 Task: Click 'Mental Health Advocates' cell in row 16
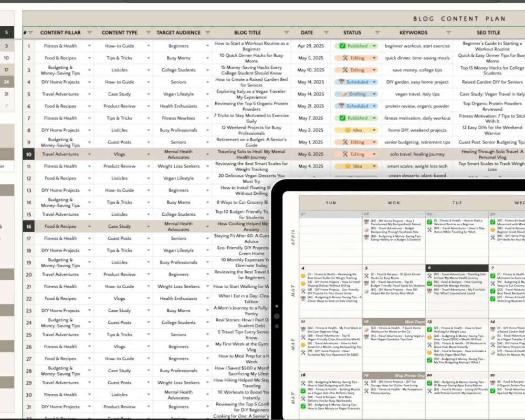[178, 226]
